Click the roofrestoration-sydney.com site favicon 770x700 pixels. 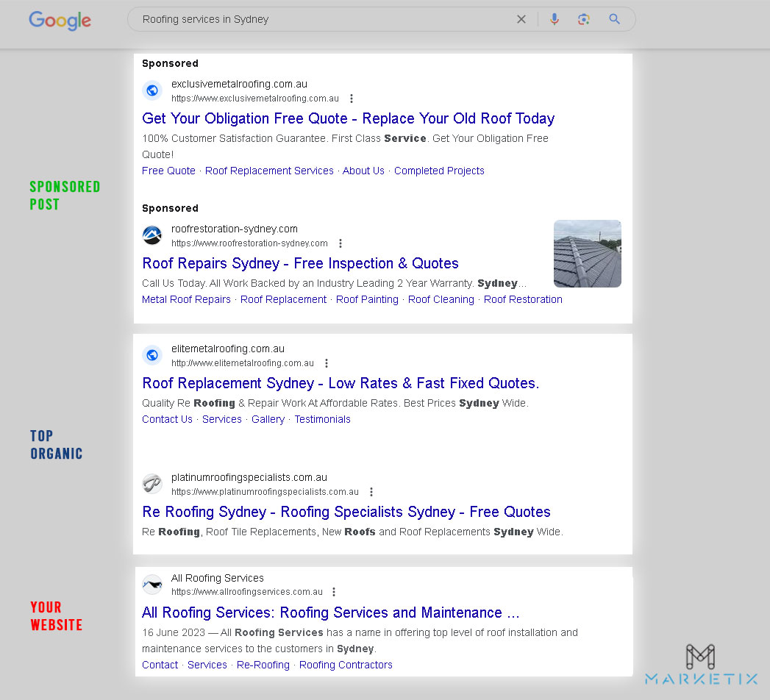152,235
